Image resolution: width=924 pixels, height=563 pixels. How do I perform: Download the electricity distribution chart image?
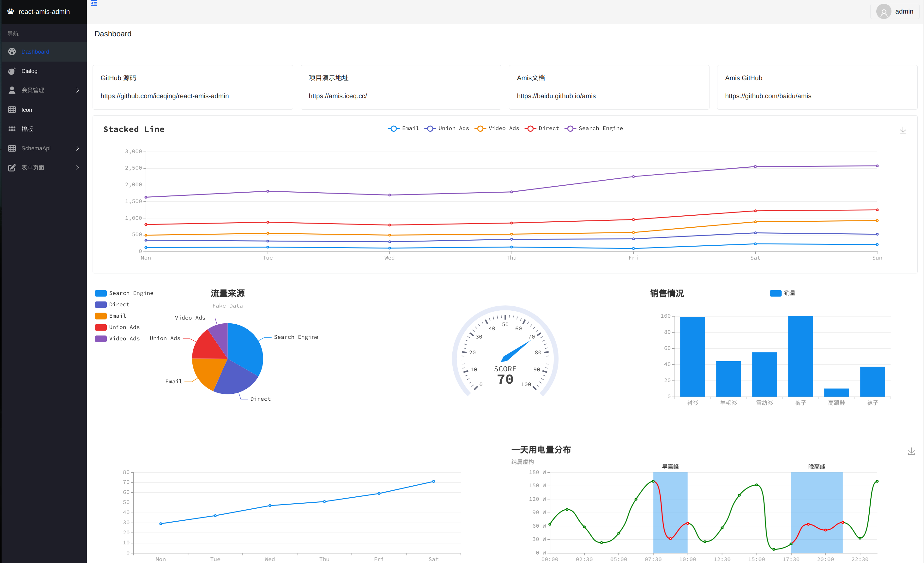(x=911, y=451)
